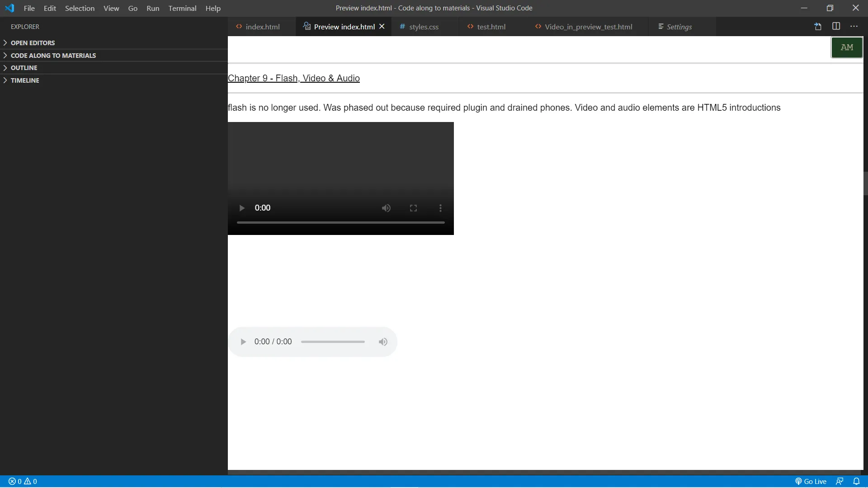Click the feedback icon in the status bar

click(x=840, y=481)
